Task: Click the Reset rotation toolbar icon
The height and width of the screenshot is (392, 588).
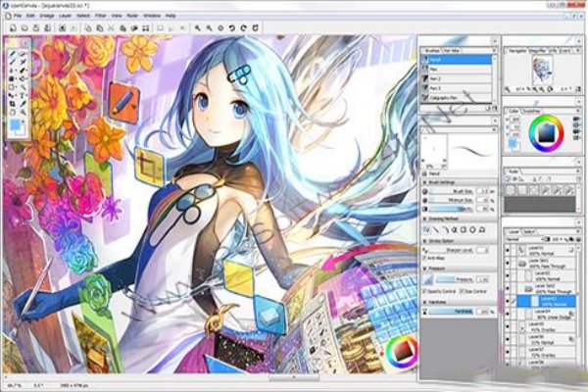Action: [256, 28]
